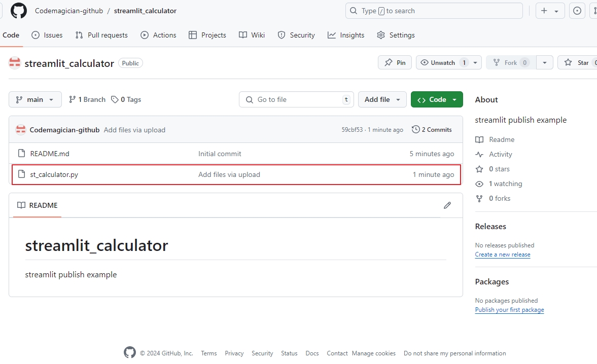Image resolution: width=597 pixels, height=364 pixels.
Task: Expand the create-new dropdown arrow beside plus
Action: 556,11
